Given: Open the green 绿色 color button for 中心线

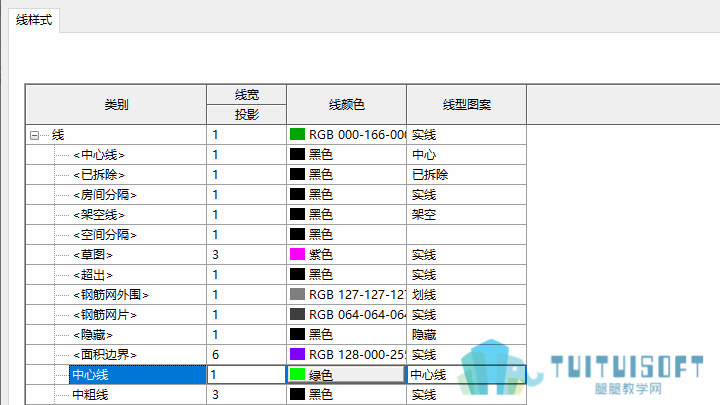Looking at the screenshot, I should (x=346, y=375).
